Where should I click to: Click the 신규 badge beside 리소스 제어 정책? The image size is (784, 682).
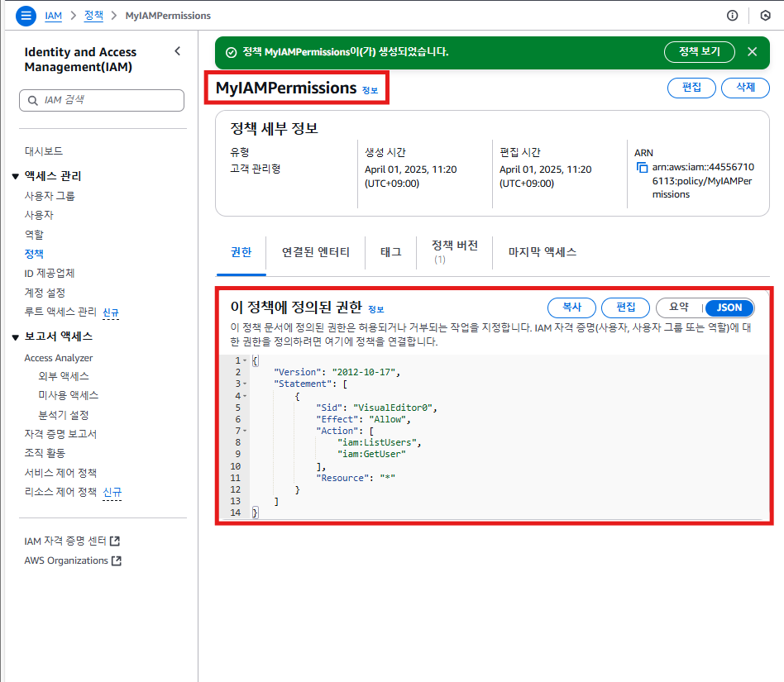tap(112, 493)
